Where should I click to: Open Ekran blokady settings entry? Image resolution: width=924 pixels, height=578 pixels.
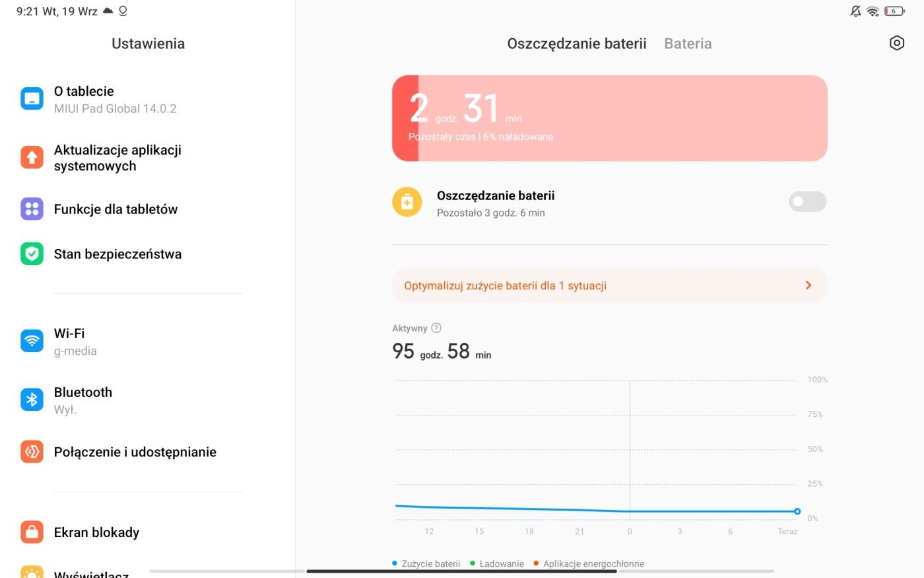148,532
